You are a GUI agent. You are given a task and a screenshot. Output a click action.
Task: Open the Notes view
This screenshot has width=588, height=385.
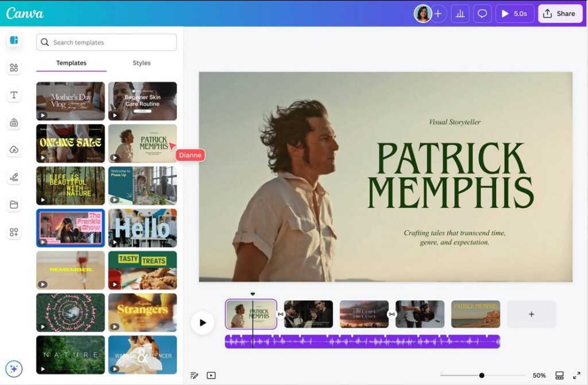click(194, 375)
